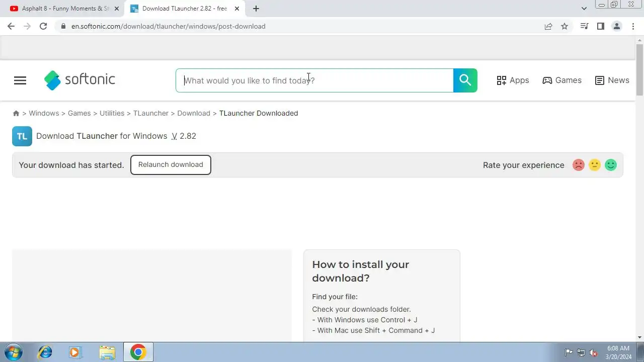Viewport: 644px width, 362px height.
Task: Rate experience with yellow neutral face
Action: (595, 165)
